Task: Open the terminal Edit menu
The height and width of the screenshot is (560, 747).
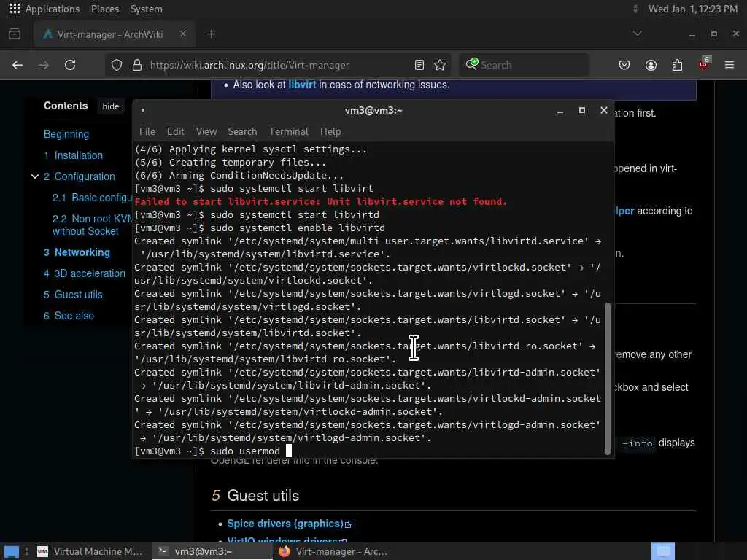Action: (x=175, y=131)
